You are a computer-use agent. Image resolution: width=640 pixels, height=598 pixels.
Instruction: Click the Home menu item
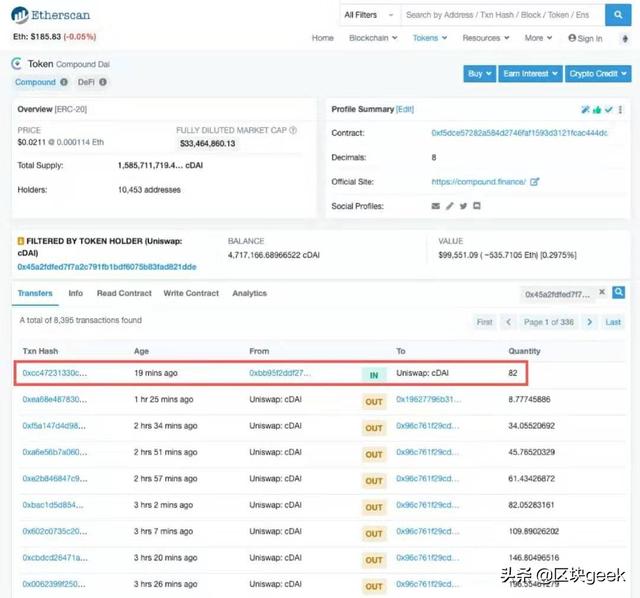(322, 38)
